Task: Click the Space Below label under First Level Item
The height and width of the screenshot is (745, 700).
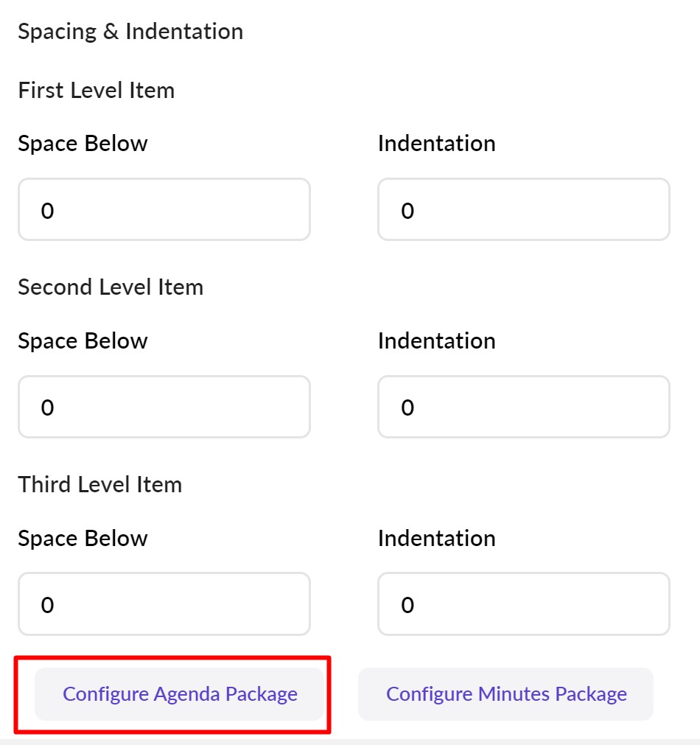Action: [83, 143]
